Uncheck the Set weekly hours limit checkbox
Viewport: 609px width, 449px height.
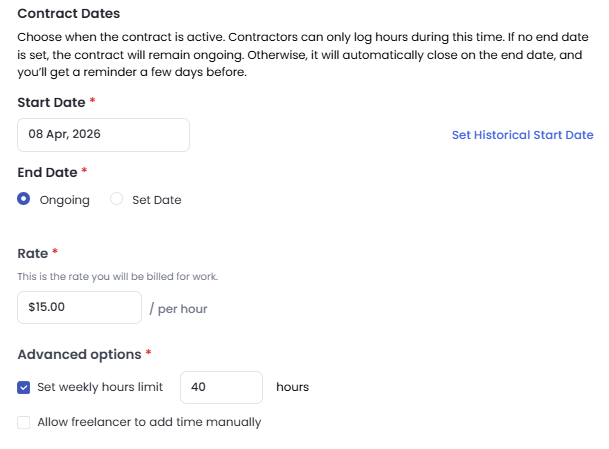(x=24, y=387)
